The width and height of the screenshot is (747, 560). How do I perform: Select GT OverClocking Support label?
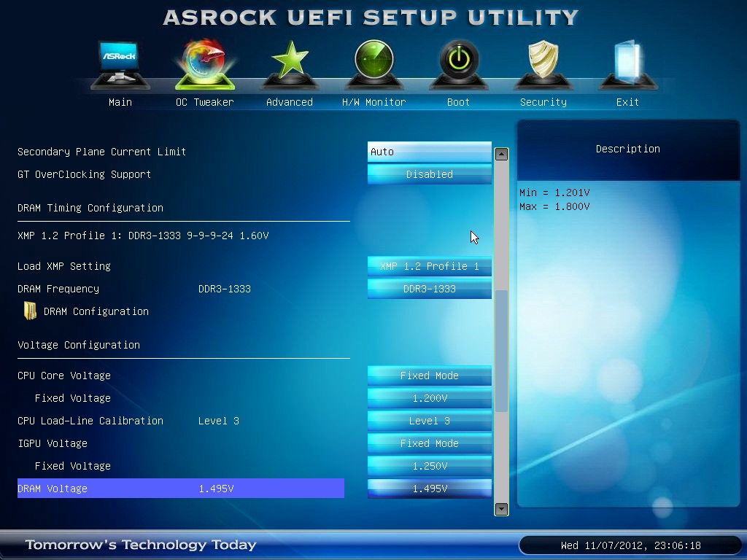coord(85,174)
